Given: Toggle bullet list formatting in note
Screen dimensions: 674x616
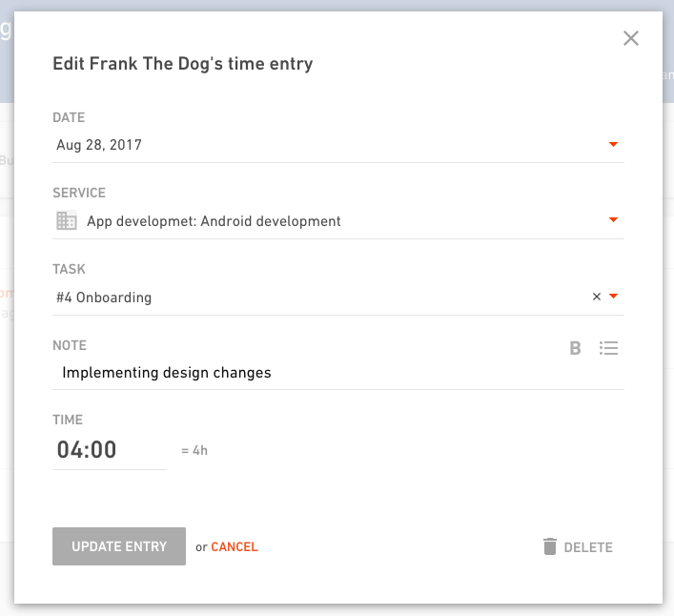Looking at the screenshot, I should click(608, 348).
